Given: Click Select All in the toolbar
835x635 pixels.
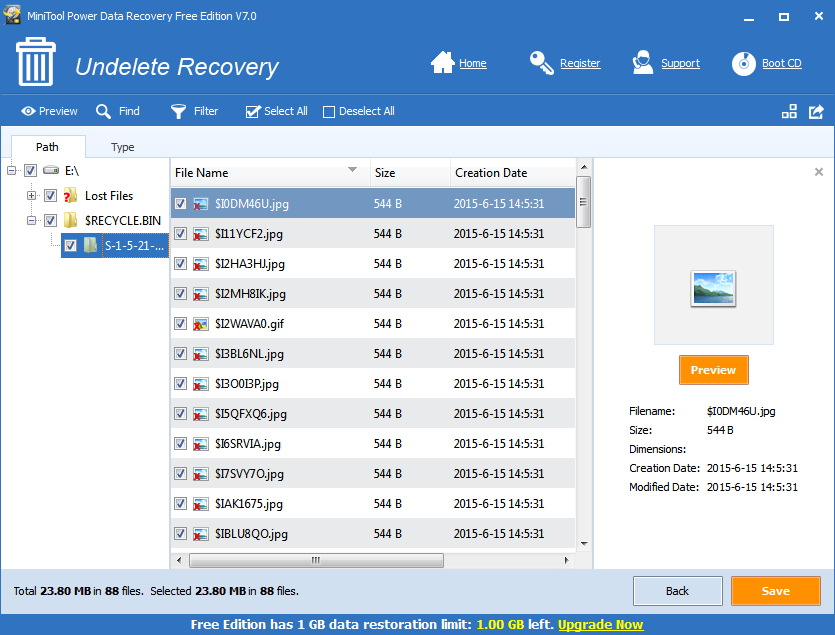Looking at the screenshot, I should tap(276, 111).
